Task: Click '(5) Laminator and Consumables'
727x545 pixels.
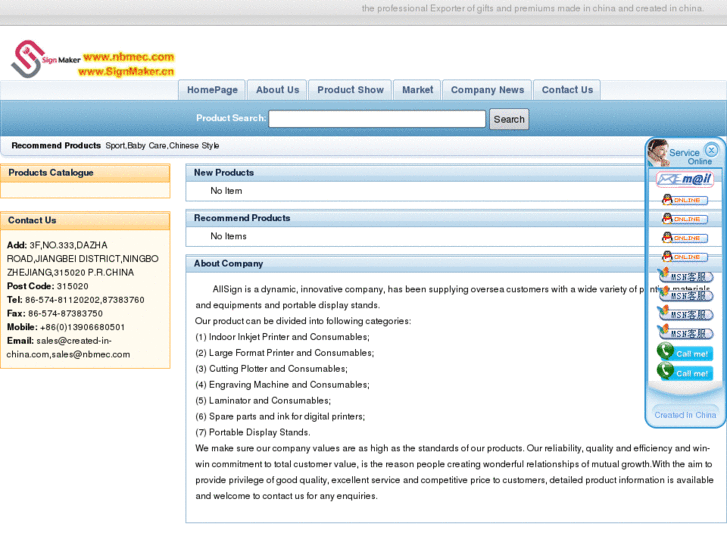Action: [x=263, y=400]
